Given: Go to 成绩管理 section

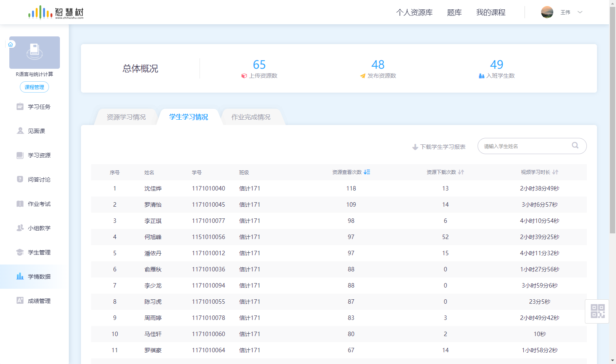Looking at the screenshot, I should (34, 301).
